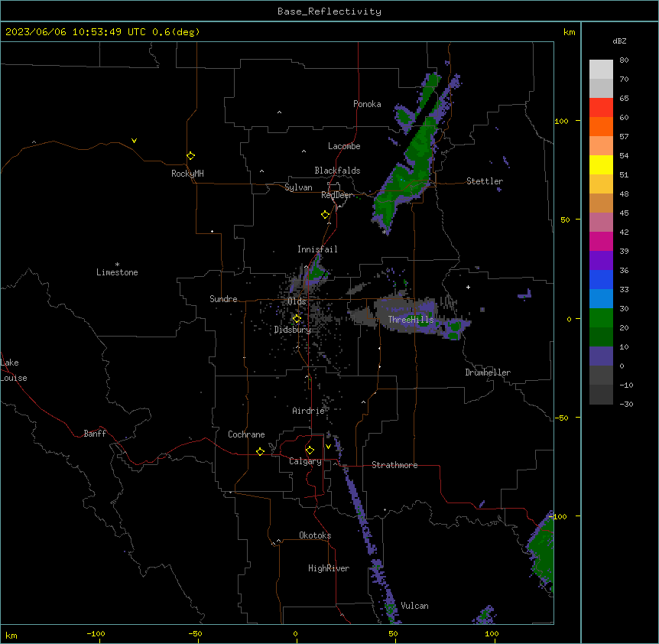Click the Cochrane town label
Image resolution: width=659 pixels, height=644 pixels.
click(246, 434)
